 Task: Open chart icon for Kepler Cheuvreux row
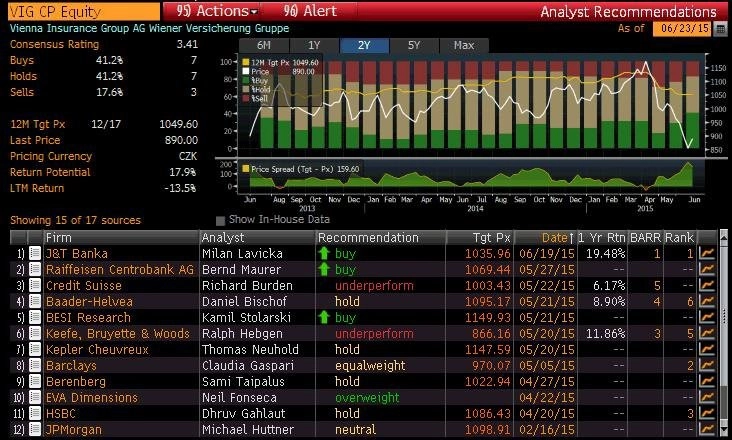click(707, 349)
